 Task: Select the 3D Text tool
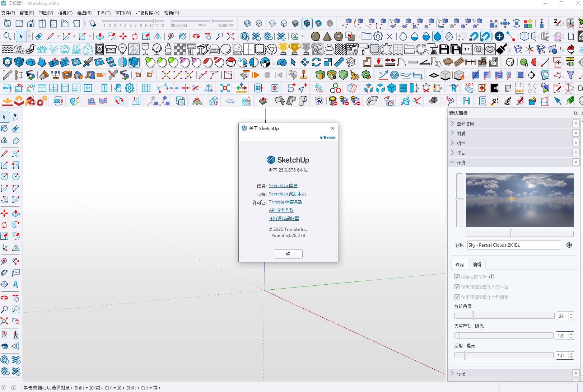pos(15,284)
